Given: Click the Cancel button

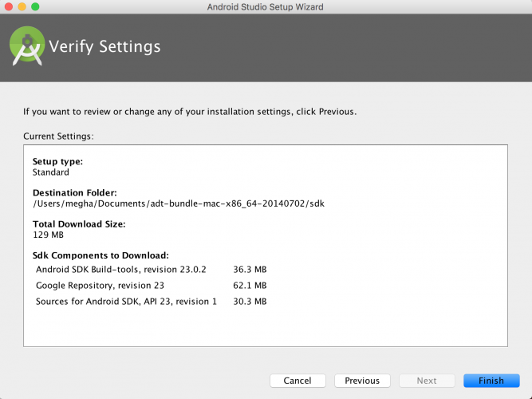Looking at the screenshot, I should click(x=298, y=381).
